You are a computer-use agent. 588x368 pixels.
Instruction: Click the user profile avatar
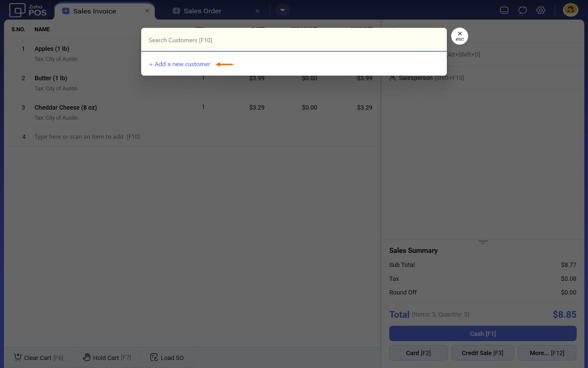[570, 10]
